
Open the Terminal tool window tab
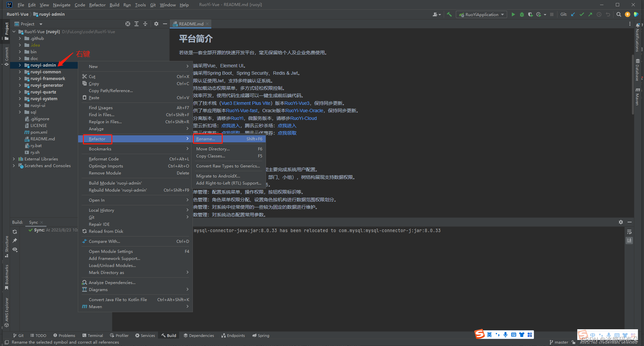point(93,335)
